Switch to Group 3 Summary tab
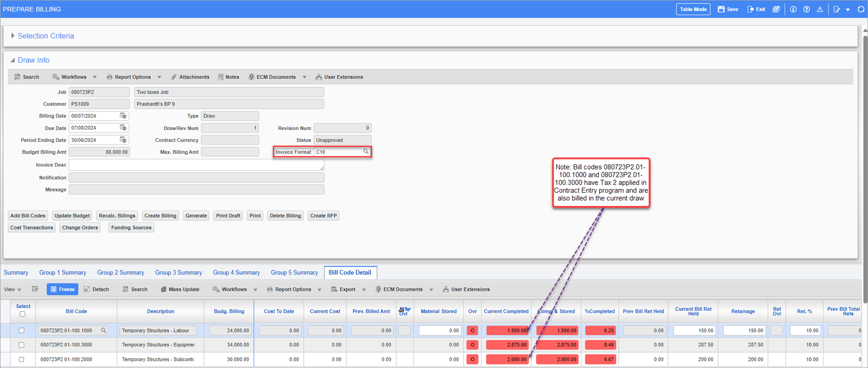868x368 pixels. 179,273
